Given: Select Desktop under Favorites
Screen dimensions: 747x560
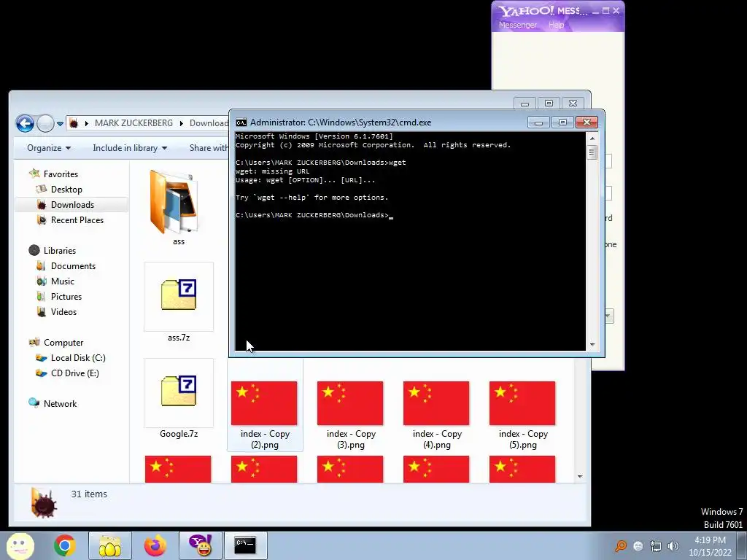Looking at the screenshot, I should pos(66,190).
